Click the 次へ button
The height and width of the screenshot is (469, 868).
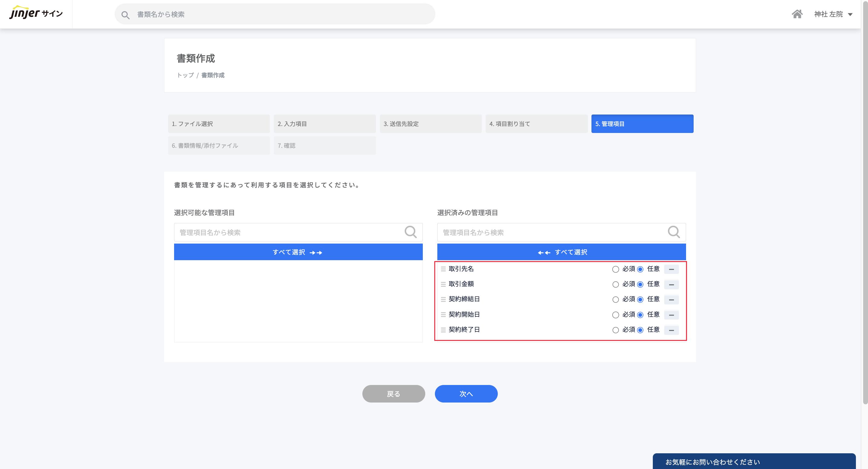[466, 393]
